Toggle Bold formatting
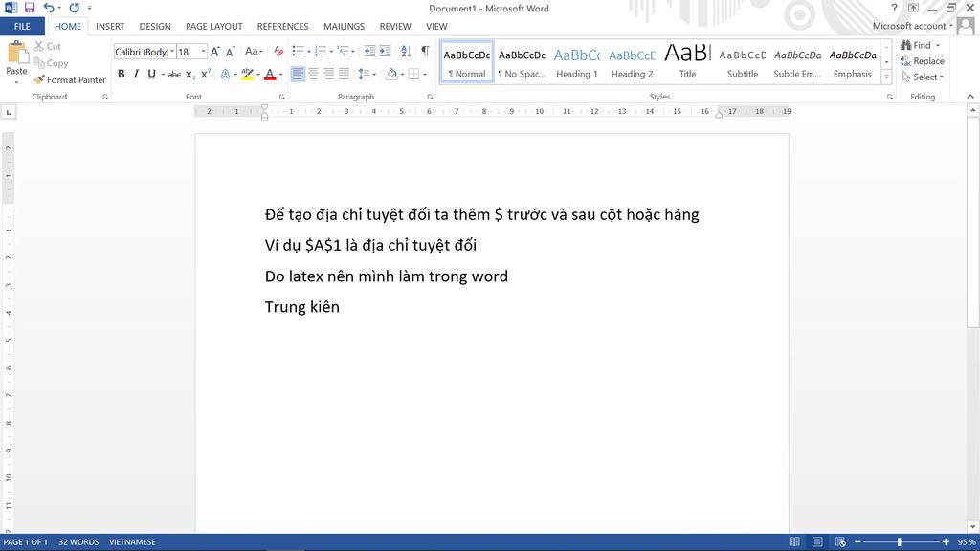Screen dimensions: 980x551 click(122, 74)
